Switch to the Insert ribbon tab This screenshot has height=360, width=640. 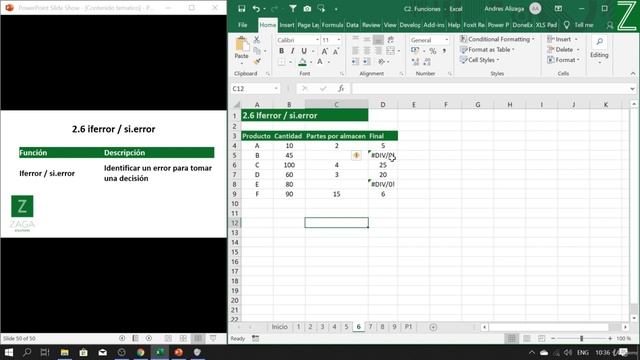287,25
